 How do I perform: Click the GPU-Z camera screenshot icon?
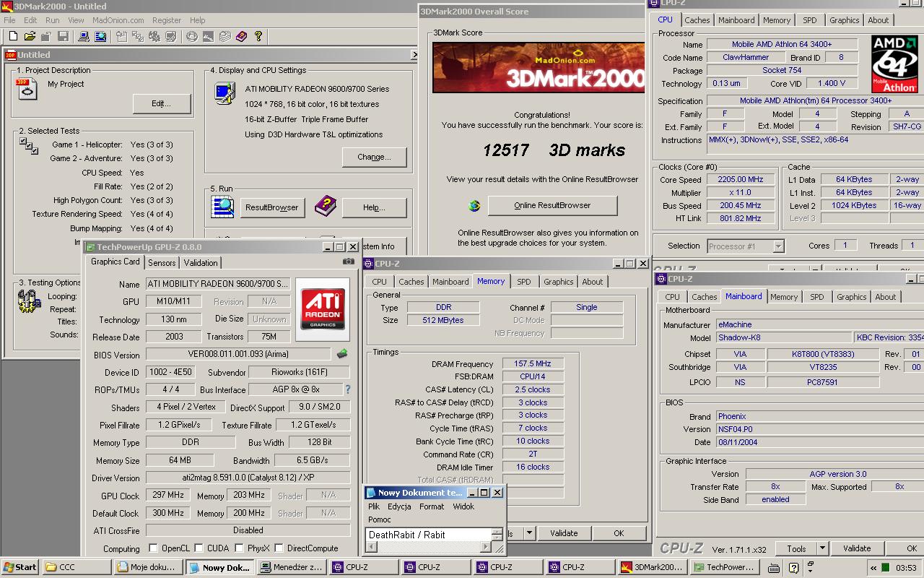pos(349,262)
